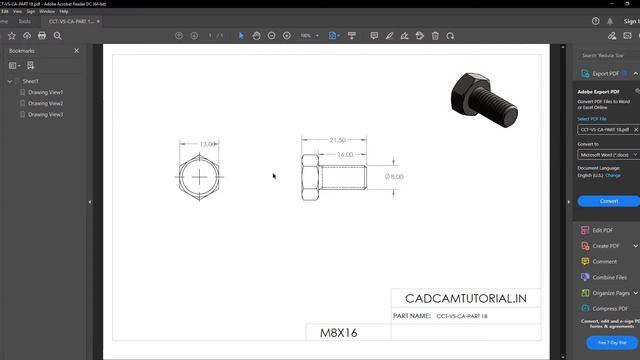Zoom in with the plus icon
640x360 pixels.
[287, 36]
